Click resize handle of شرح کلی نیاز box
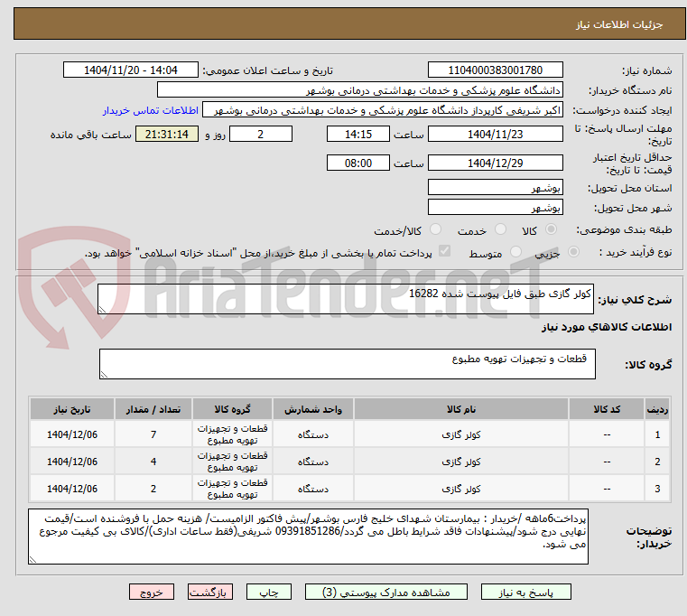The width and height of the screenshot is (687, 616). tap(103, 310)
